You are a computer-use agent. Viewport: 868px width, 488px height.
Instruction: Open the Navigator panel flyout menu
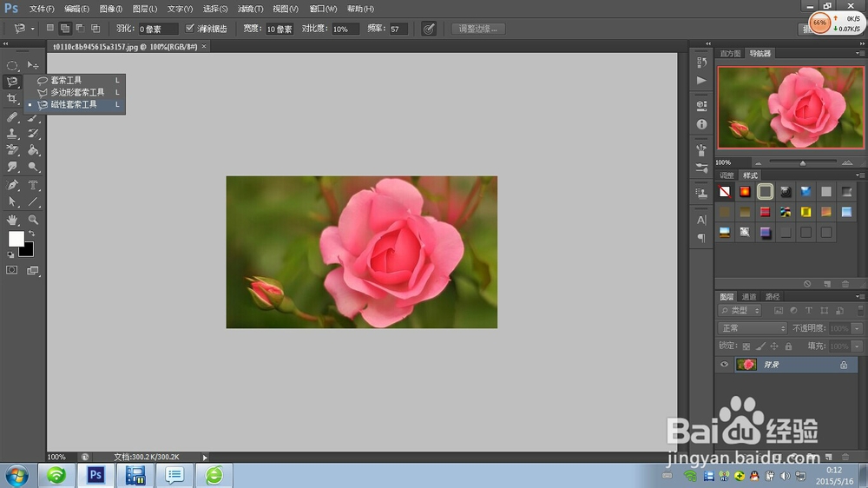click(859, 53)
